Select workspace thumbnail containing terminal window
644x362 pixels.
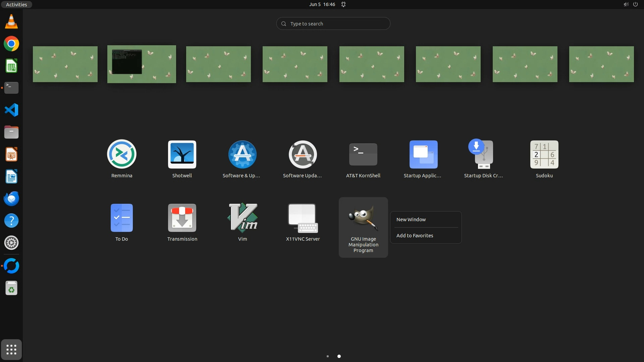(x=142, y=64)
